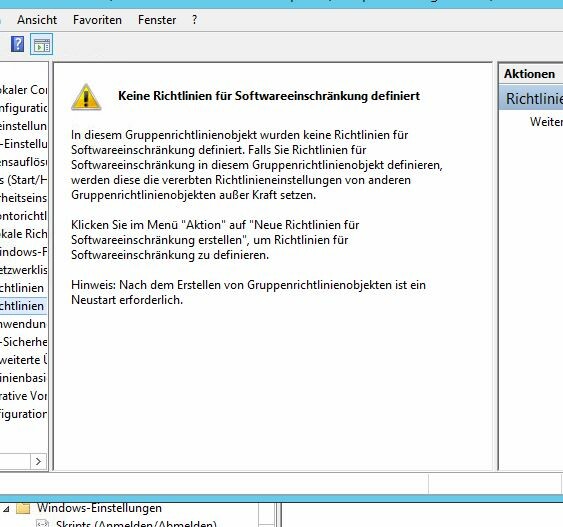The image size is (563, 527).
Task: Toggle the action pane show/hide toolbar icon
Action: [x=42, y=44]
